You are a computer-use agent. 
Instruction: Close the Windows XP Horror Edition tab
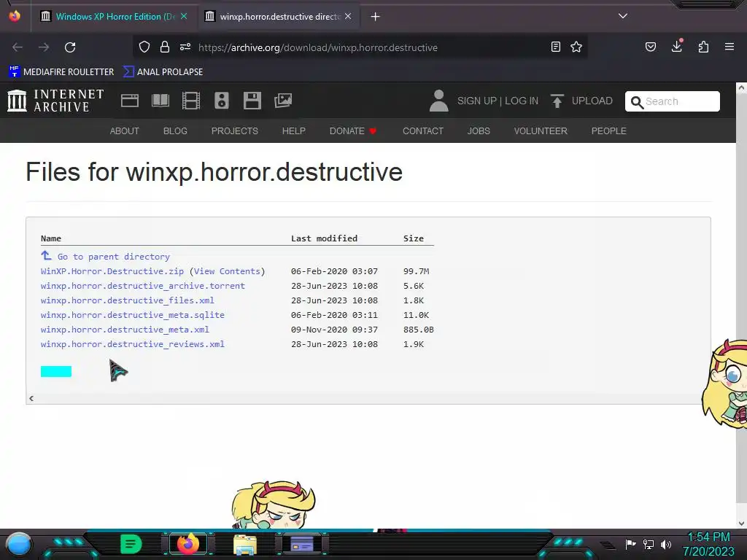coord(184,16)
